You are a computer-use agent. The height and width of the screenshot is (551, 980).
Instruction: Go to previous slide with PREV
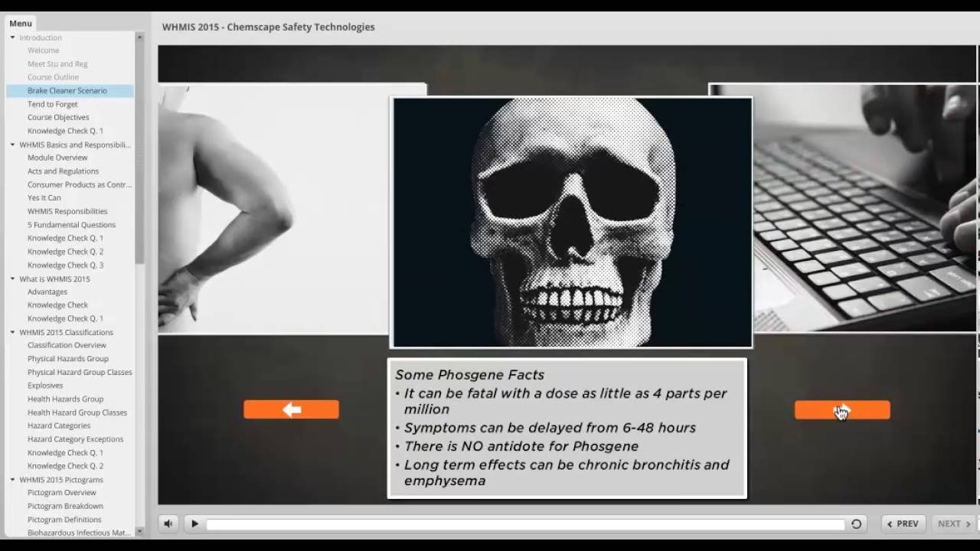click(903, 524)
